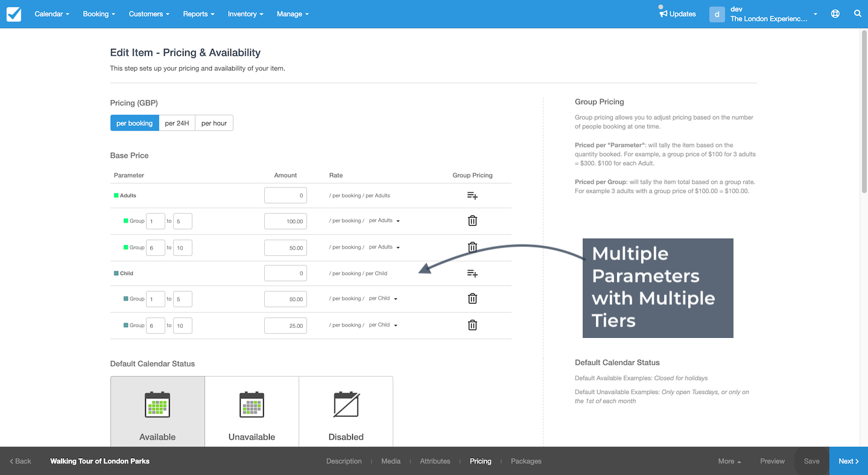Expand the More menu in footer
The image size is (868, 475).
729,461
